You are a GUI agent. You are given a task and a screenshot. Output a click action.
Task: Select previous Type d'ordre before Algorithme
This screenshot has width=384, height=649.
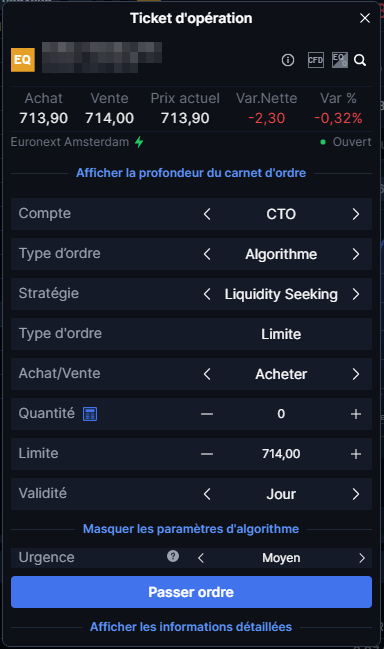tap(207, 254)
